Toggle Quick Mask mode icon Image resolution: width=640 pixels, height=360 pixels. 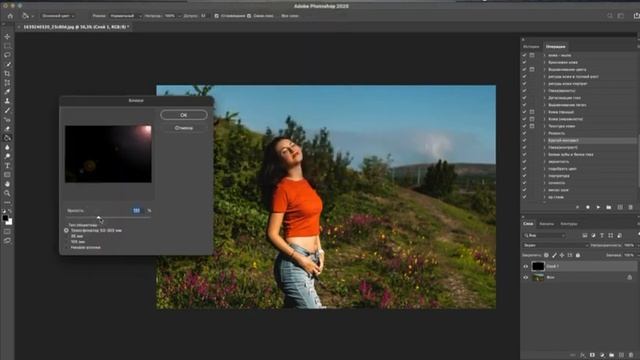click(7, 232)
